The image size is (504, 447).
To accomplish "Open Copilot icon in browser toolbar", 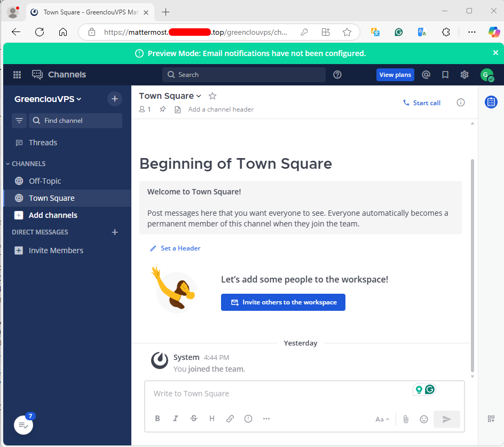I will 494,32.
